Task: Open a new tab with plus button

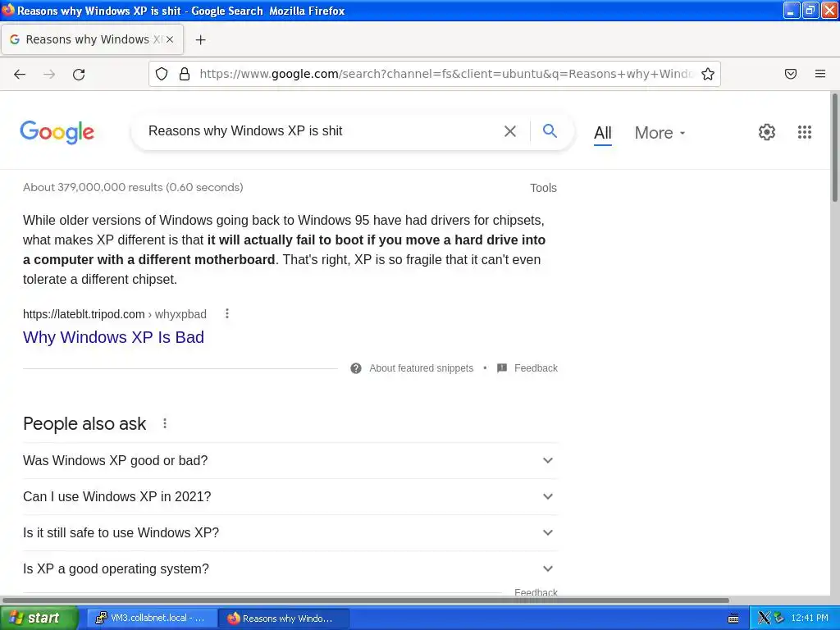Action: coord(200,39)
